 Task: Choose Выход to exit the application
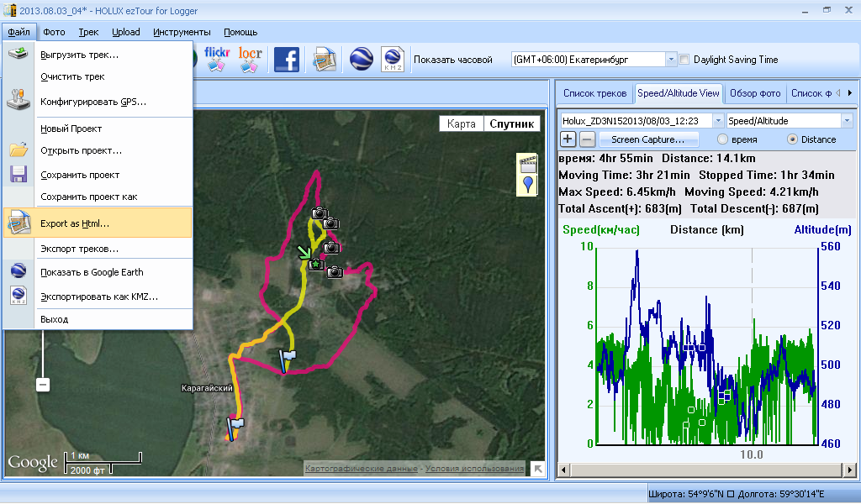[98, 319]
